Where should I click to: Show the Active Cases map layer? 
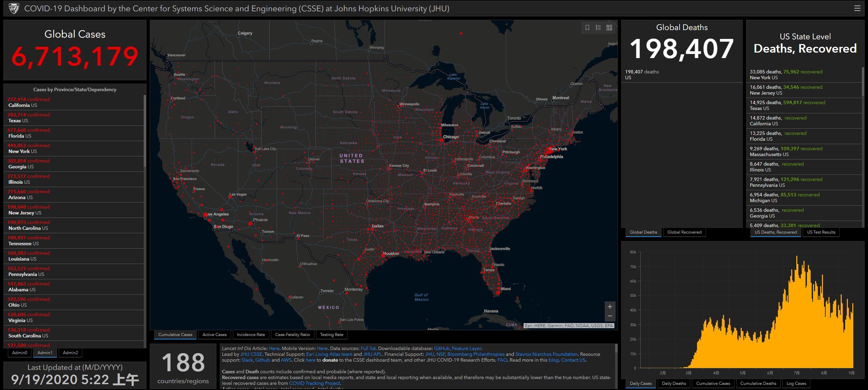pyautogui.click(x=214, y=335)
